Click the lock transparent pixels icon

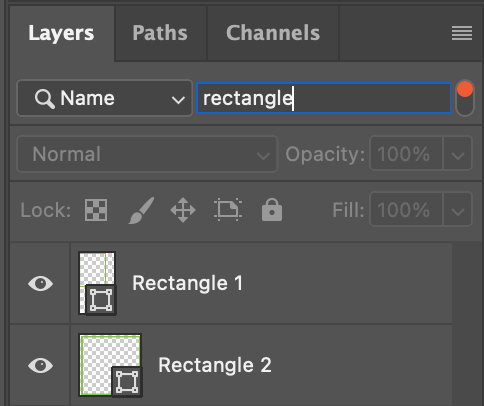[96, 210]
